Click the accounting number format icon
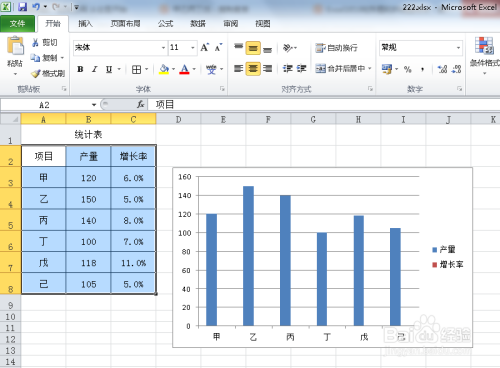The image size is (500, 368). 387,69
